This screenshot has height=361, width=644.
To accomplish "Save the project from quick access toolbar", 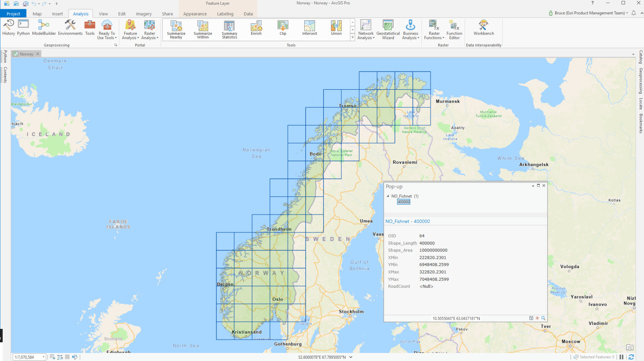I will coord(25,4).
